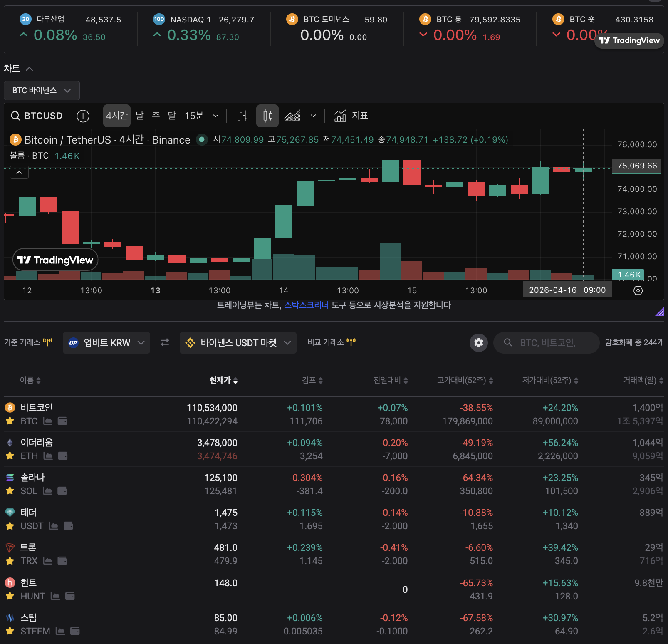Open chart for 비트코인 BTC row
Screen dimensions: 668x644
pos(48,421)
